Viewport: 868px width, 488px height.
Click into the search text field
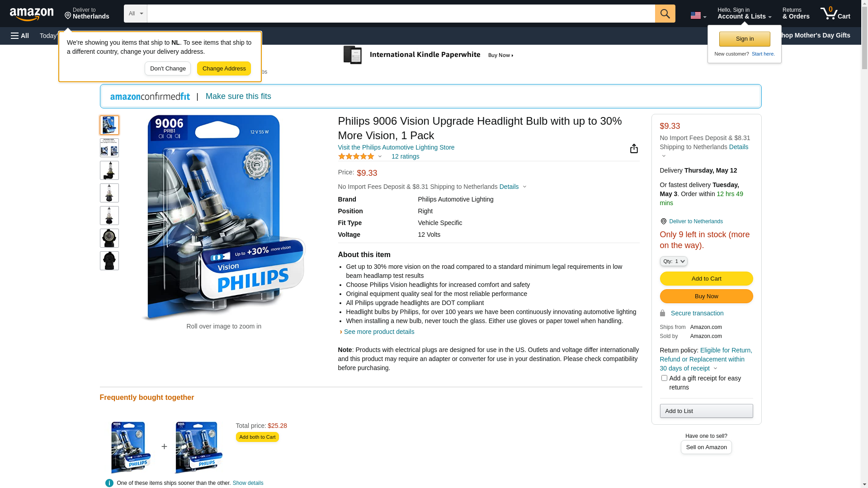point(401,14)
